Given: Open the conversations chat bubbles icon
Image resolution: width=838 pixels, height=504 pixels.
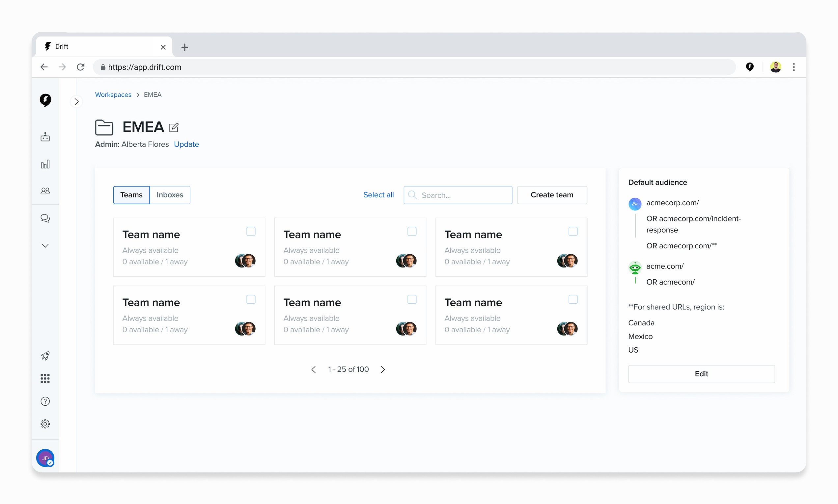Looking at the screenshot, I should [45, 218].
